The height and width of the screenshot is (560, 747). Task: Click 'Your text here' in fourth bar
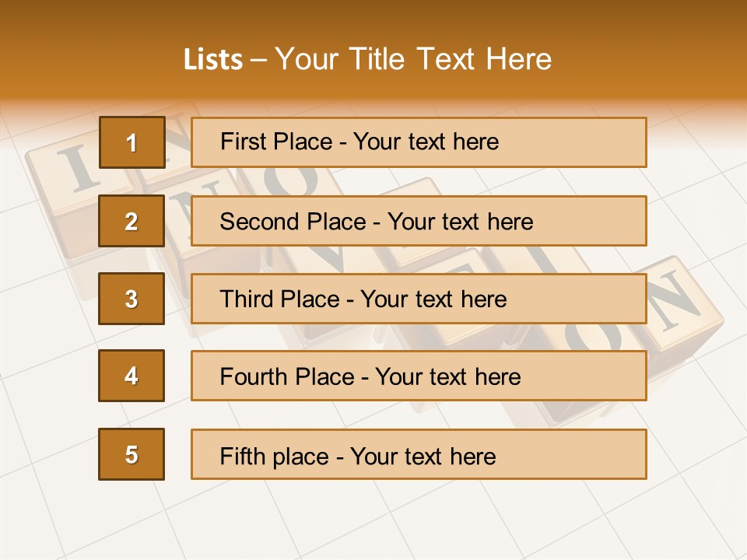(448, 376)
